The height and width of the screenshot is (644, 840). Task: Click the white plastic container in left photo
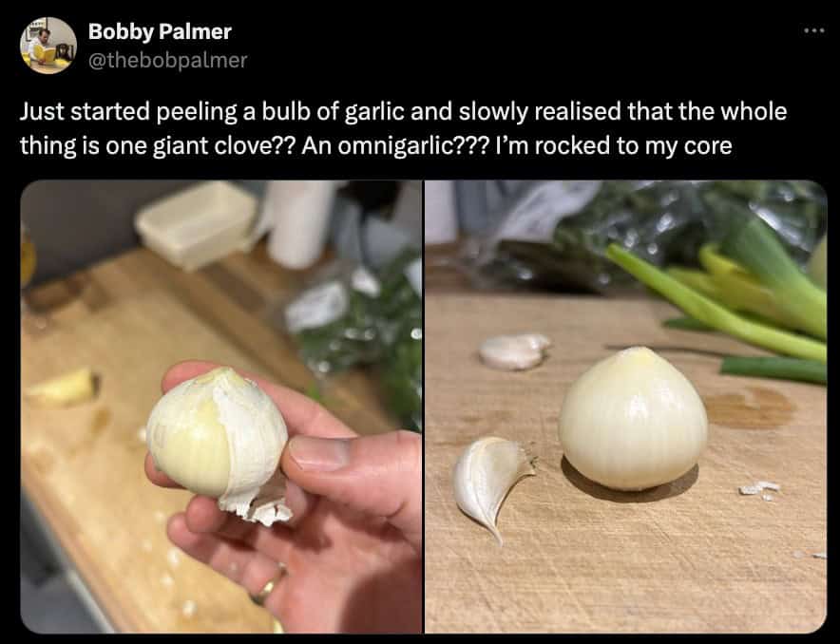197,221
